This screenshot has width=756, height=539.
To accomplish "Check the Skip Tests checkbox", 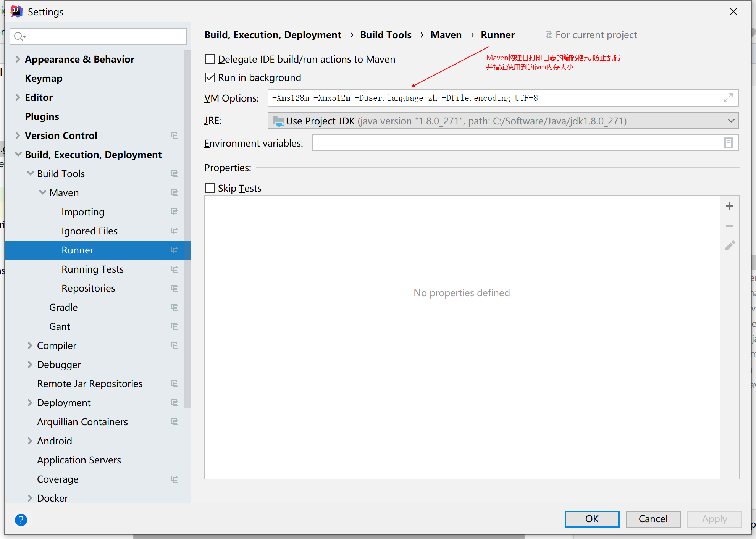I will pyautogui.click(x=210, y=188).
